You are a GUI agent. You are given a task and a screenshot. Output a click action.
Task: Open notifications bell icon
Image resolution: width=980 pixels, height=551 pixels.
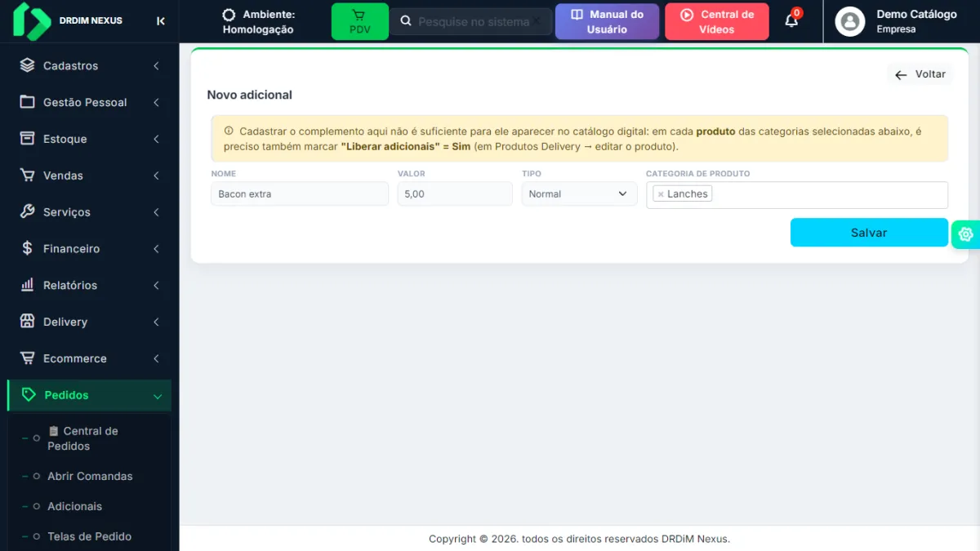click(791, 20)
